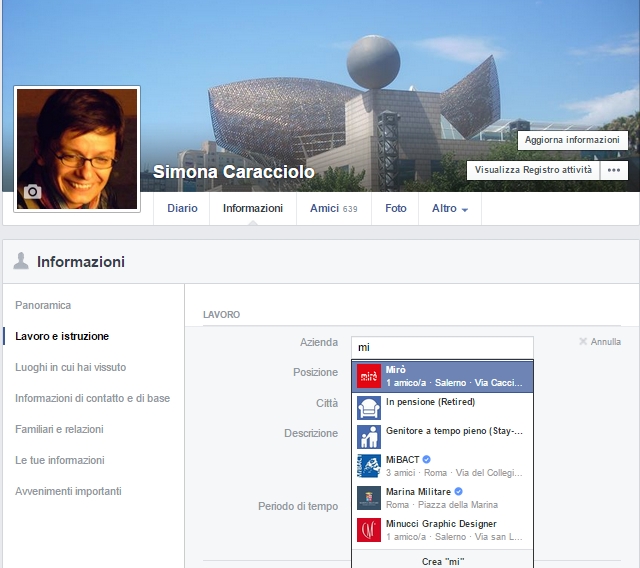The height and width of the screenshot is (568, 640).
Task: Click the camera icon on profile photo
Action: coord(32,191)
